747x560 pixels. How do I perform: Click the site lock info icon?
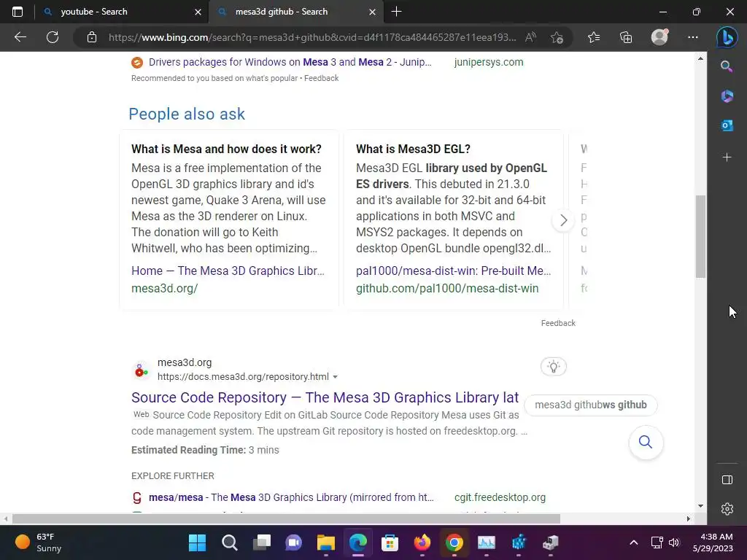point(92,37)
